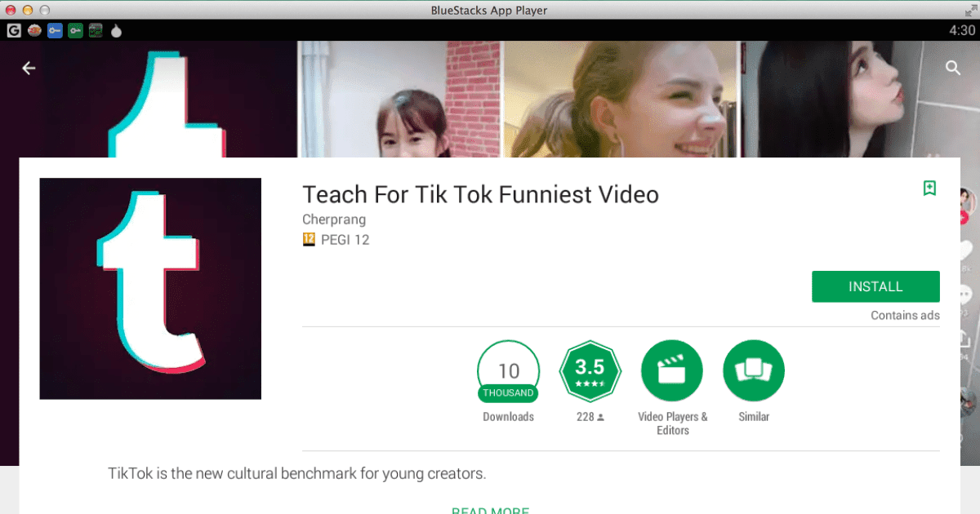This screenshot has width=980, height=514.
Task: Open the Cherprang developer page
Action: pyautogui.click(x=333, y=219)
